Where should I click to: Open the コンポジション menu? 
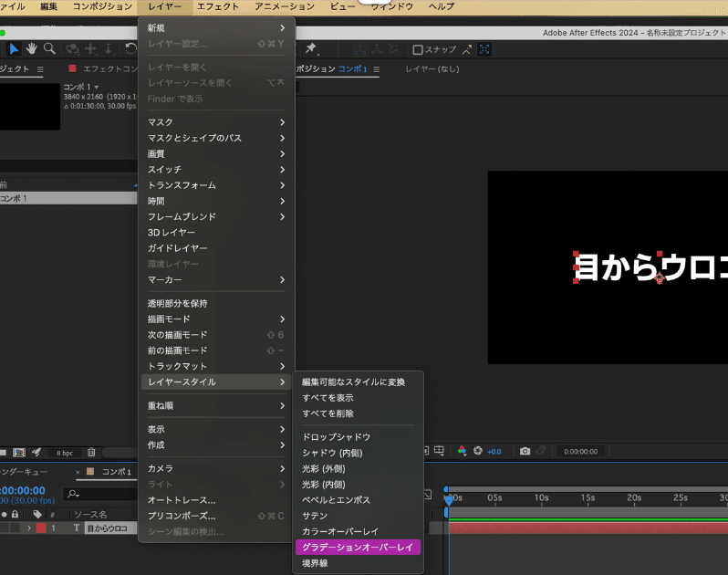click(x=102, y=6)
